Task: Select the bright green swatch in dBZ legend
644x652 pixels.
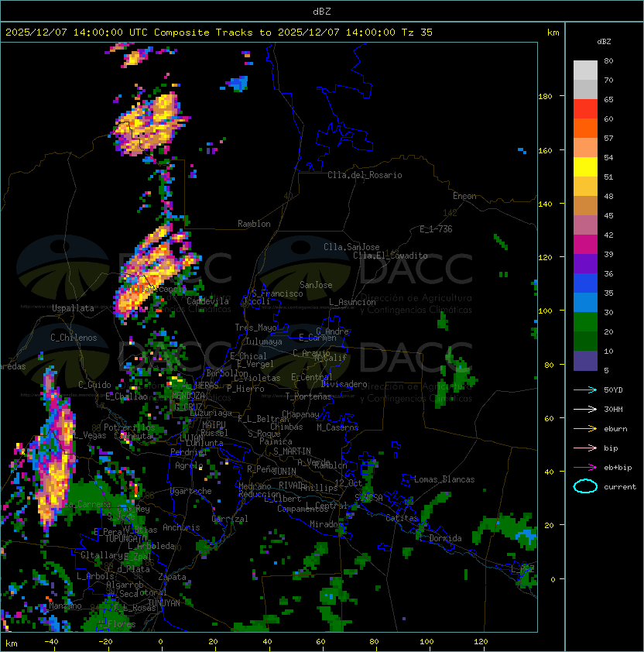Action: [585, 322]
